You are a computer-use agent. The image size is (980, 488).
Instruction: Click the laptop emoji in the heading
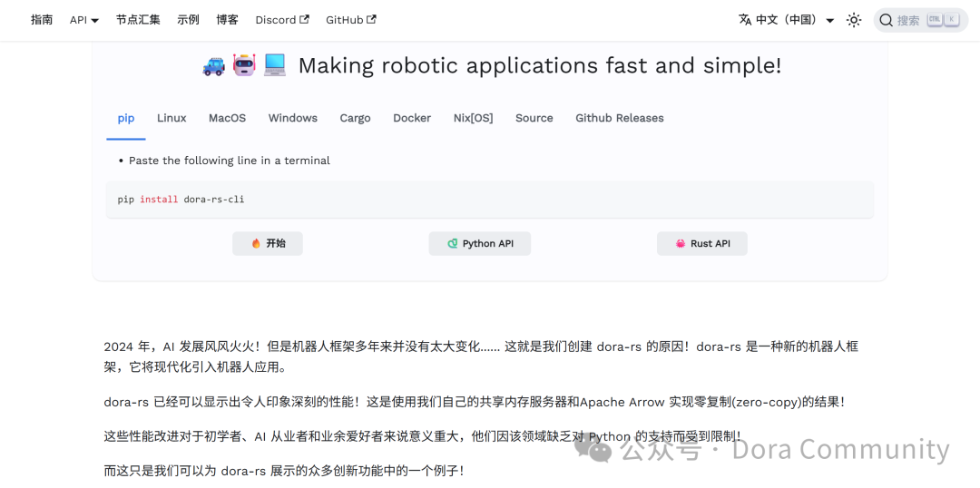tap(274, 65)
